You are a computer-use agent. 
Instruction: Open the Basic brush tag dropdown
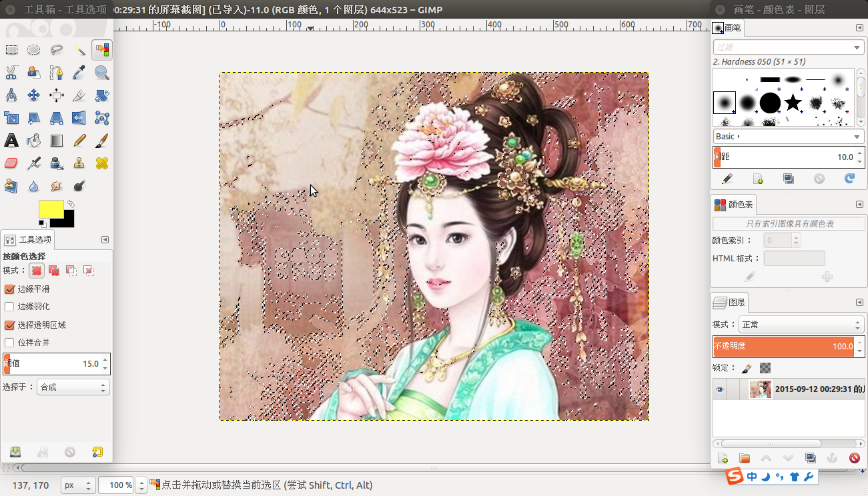788,137
